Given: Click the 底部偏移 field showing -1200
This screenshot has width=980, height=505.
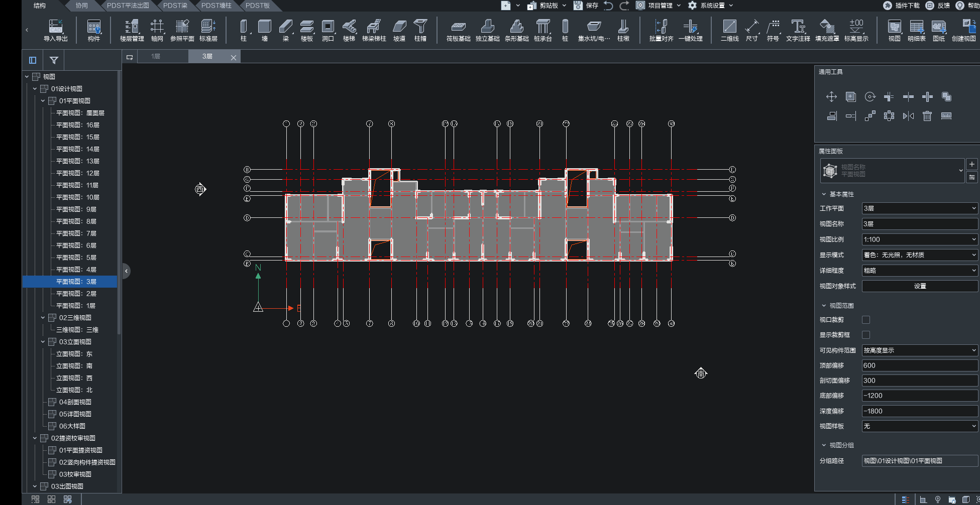Looking at the screenshot, I should 920,396.
